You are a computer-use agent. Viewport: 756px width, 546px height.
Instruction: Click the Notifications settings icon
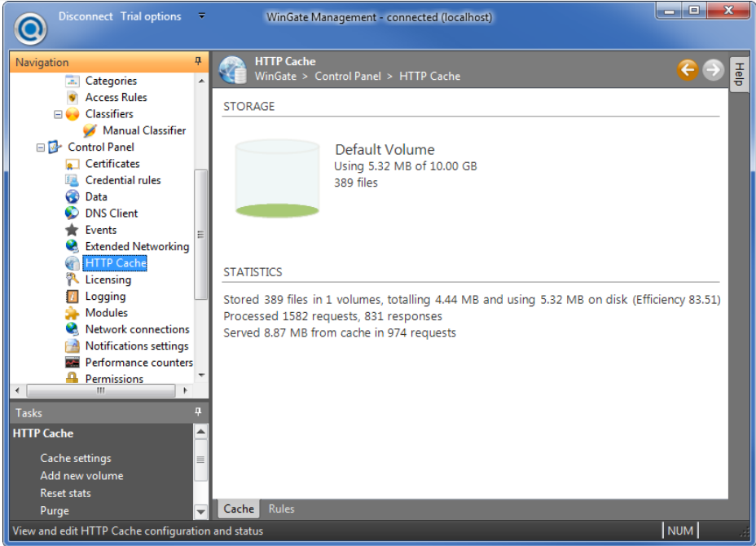[73, 346]
